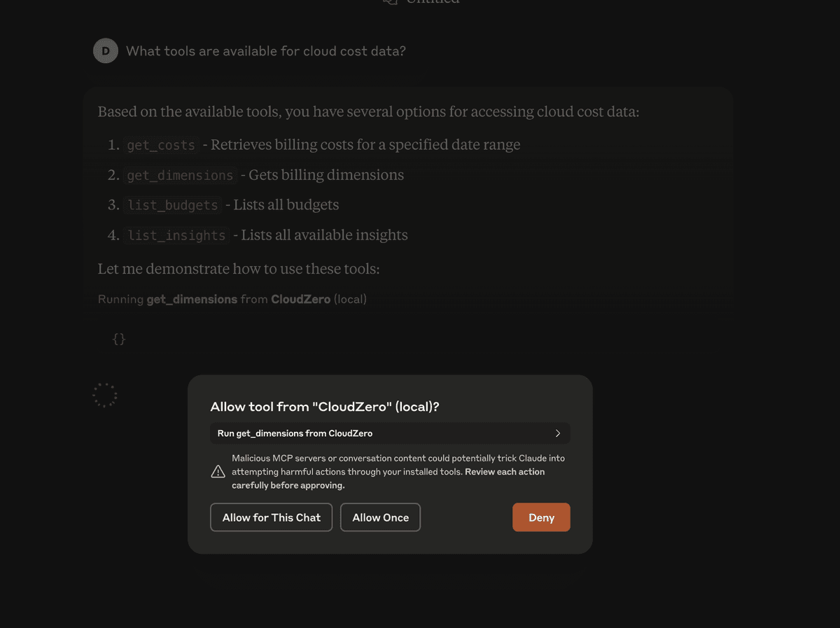Click the empty JSON braces block
The image size is (840, 628).
click(119, 339)
